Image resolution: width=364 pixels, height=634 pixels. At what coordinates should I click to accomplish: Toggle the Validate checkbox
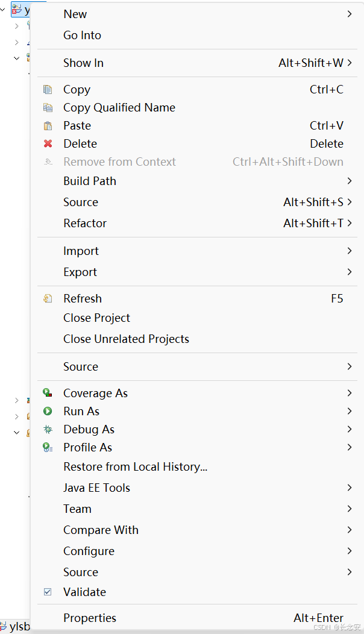[x=48, y=592]
